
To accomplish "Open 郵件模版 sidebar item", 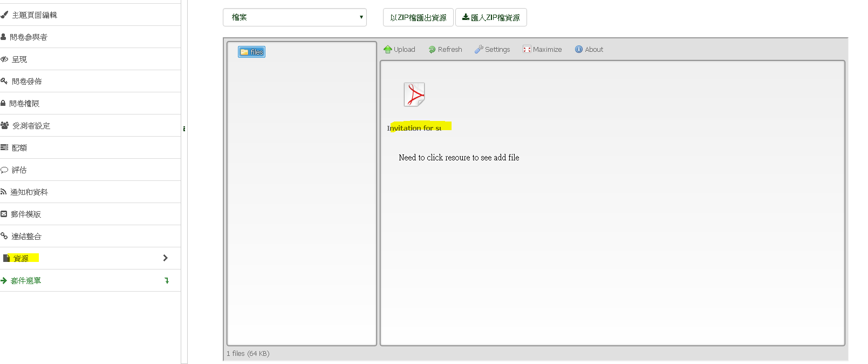I will coord(25,214).
